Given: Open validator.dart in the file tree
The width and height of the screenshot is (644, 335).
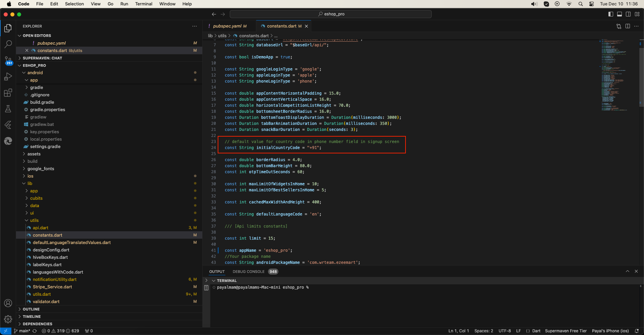Looking at the screenshot, I should [46, 302].
